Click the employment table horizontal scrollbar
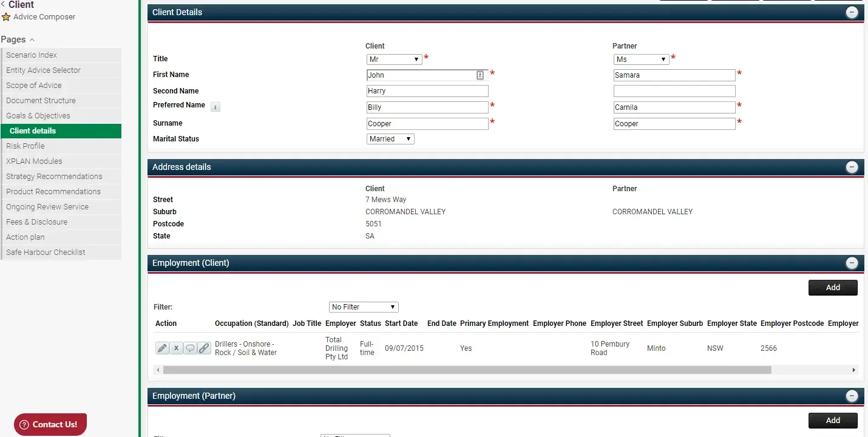The height and width of the screenshot is (437, 868). (467, 370)
